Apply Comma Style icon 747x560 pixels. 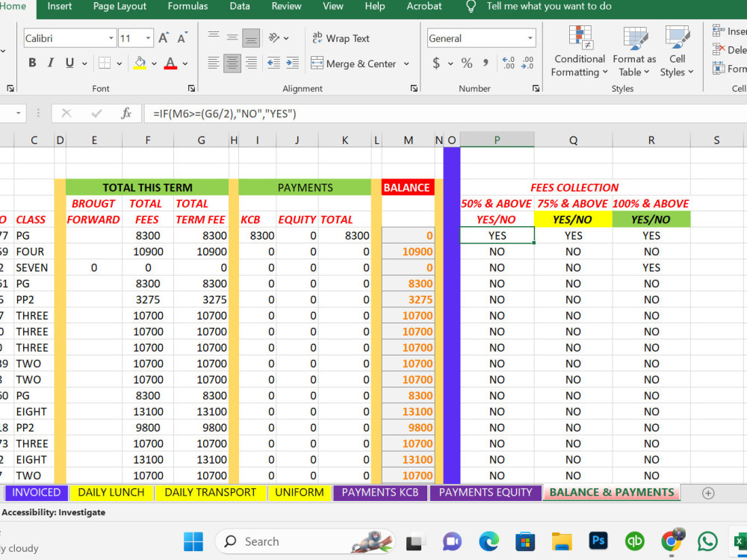click(x=486, y=63)
